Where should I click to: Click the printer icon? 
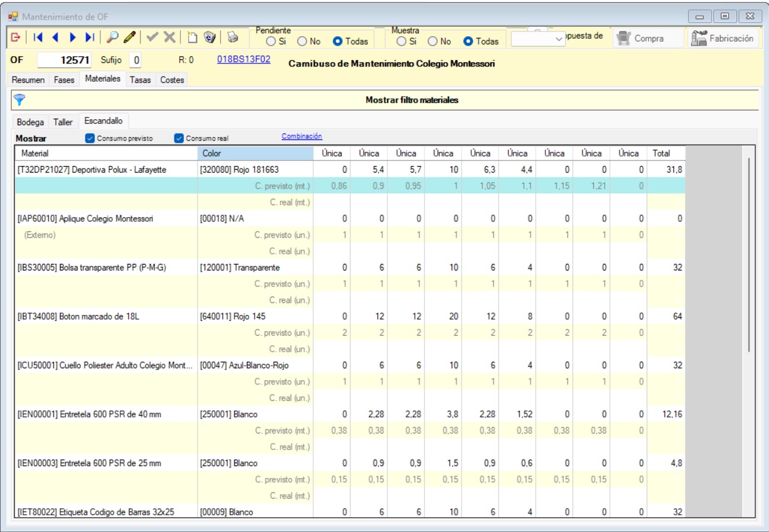(233, 38)
